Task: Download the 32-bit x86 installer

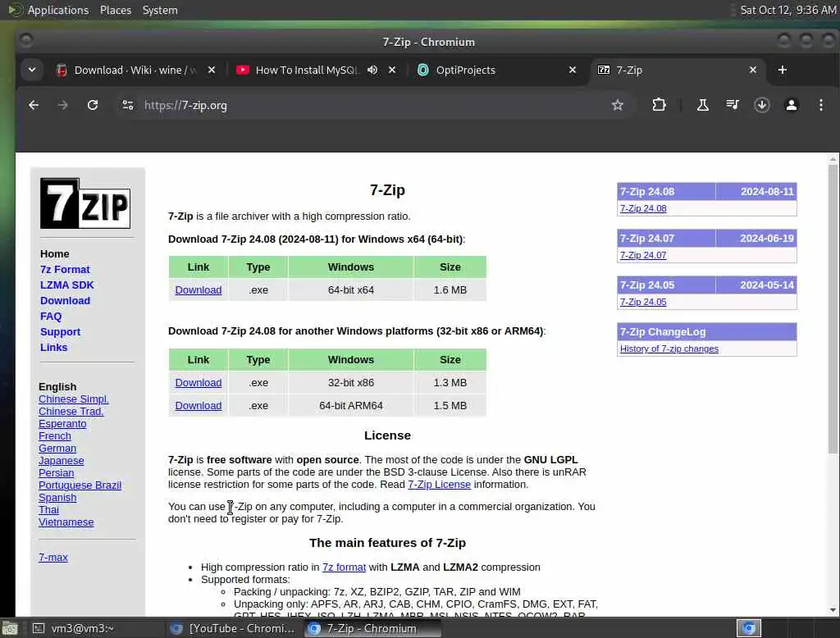Action: coord(199,382)
